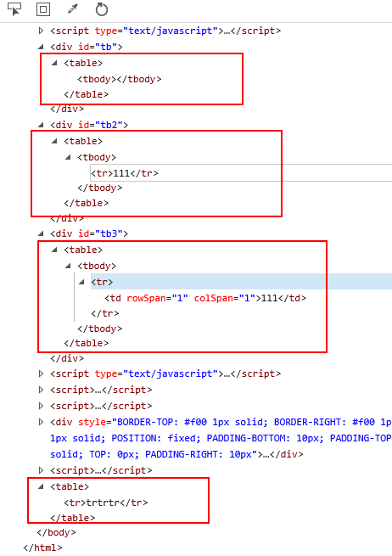Select the td rowSpan colSpan 111 line
Viewport: 392px width, 556px height.
pos(205,298)
